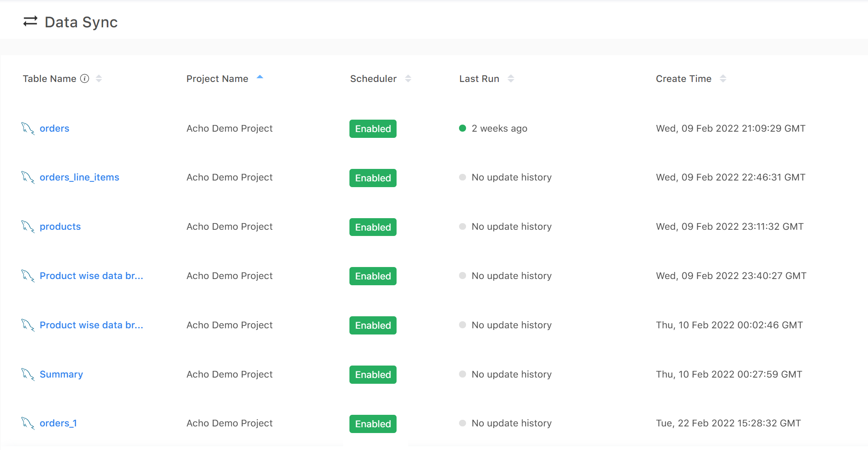Click the Data Sync arrows icon in the header

tap(29, 22)
